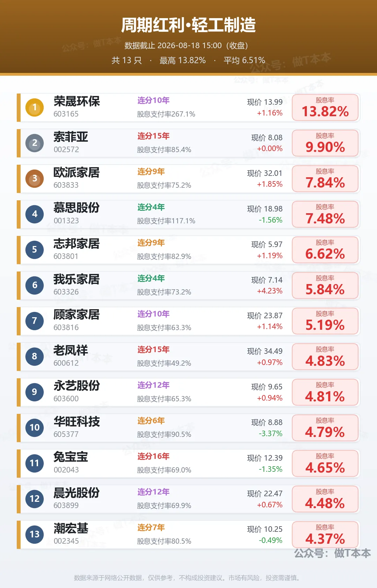Click the 现价 7.14 price for 我乐家居
The width and height of the screenshot is (377, 588).
(267, 280)
